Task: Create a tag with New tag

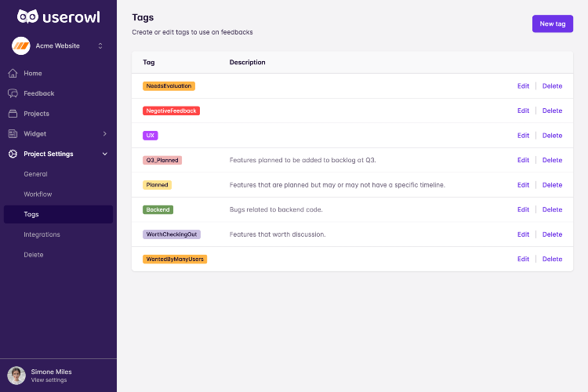Action: coord(553,24)
